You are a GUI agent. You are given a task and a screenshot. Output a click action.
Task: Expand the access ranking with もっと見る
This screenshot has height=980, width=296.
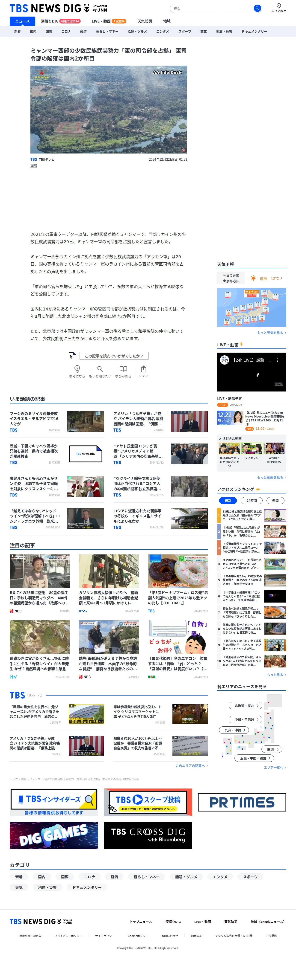277,675
